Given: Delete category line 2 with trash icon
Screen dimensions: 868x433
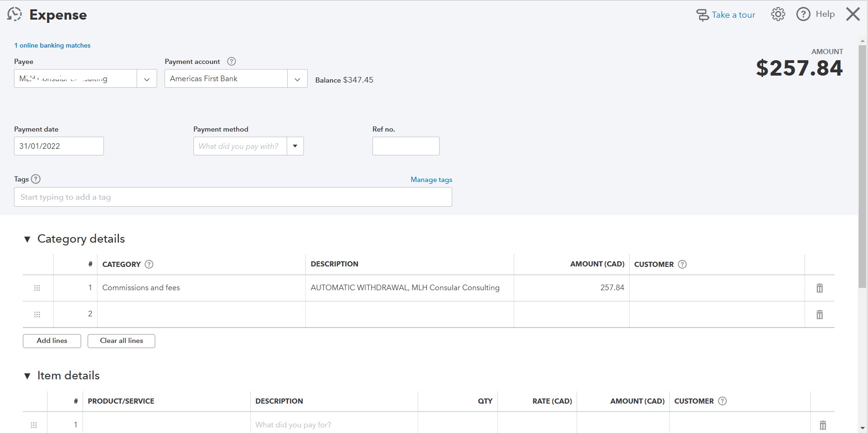Looking at the screenshot, I should point(819,314).
